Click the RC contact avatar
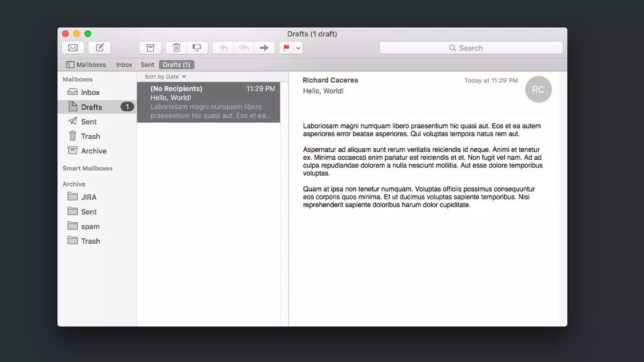The height and width of the screenshot is (362, 644). click(538, 90)
